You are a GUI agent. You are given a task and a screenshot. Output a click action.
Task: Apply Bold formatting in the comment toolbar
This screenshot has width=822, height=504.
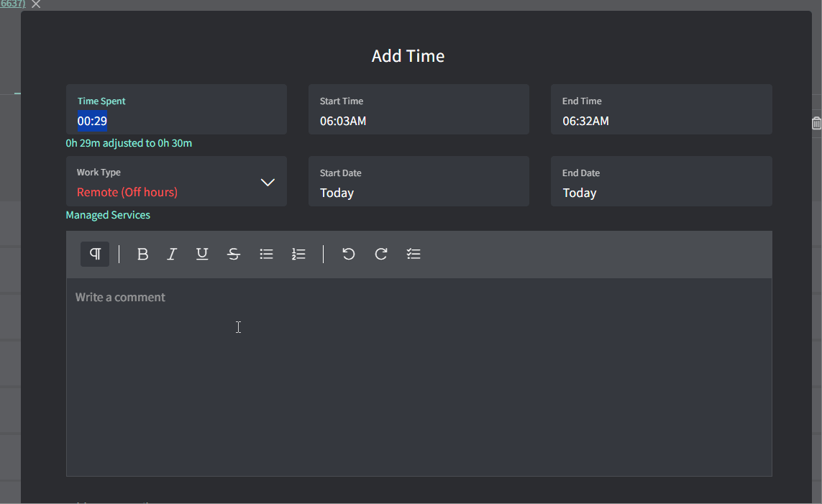tap(142, 254)
